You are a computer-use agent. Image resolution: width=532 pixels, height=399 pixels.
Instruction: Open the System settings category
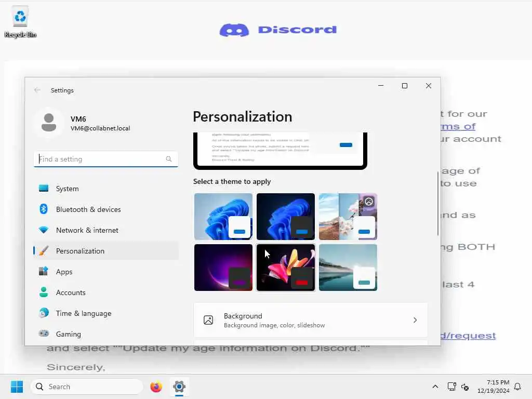[x=106, y=188]
